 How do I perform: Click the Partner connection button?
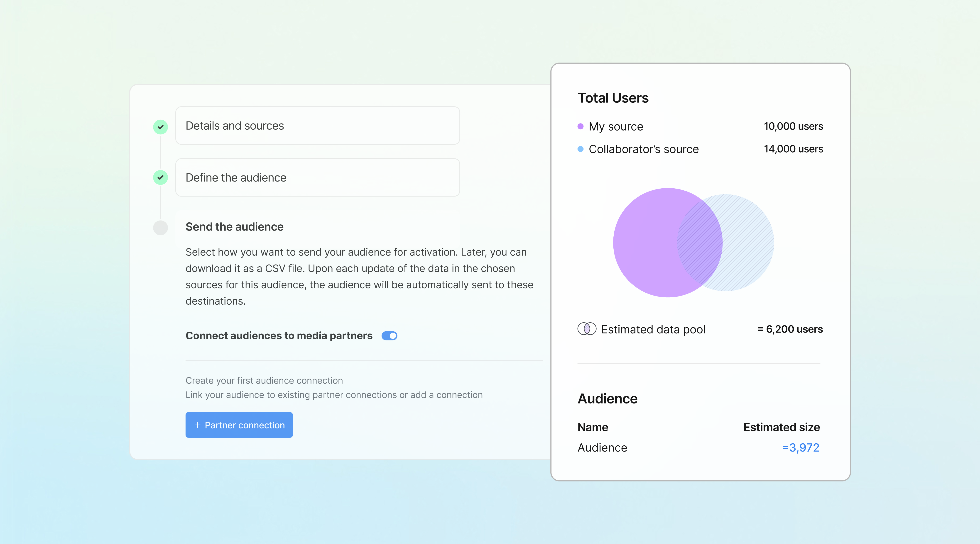click(x=239, y=425)
